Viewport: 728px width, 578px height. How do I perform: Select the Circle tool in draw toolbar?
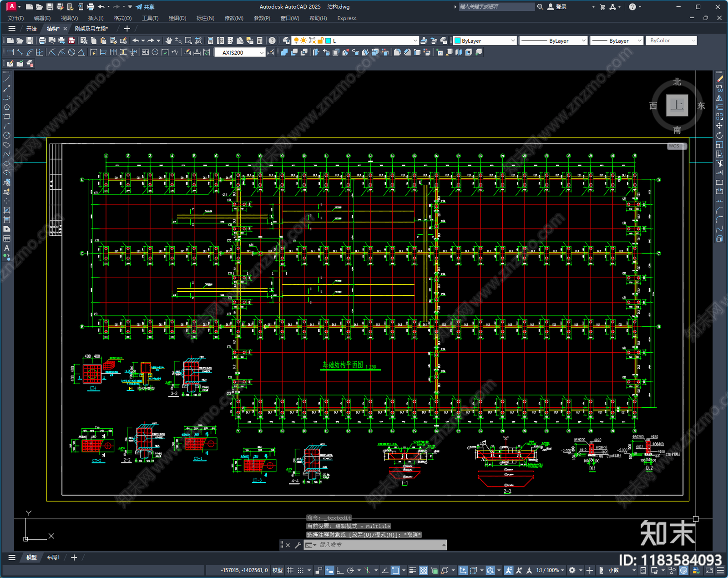(x=7, y=135)
